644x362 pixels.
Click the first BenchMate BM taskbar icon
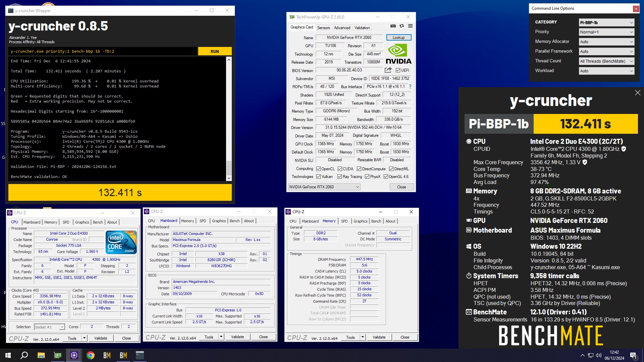click(x=107, y=355)
